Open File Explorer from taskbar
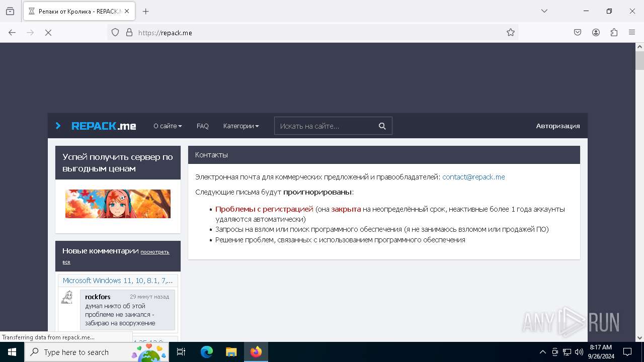 (231, 352)
